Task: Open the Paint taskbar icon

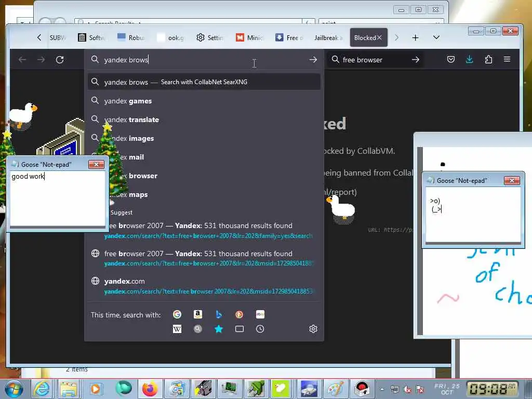Action: pyautogui.click(x=335, y=389)
